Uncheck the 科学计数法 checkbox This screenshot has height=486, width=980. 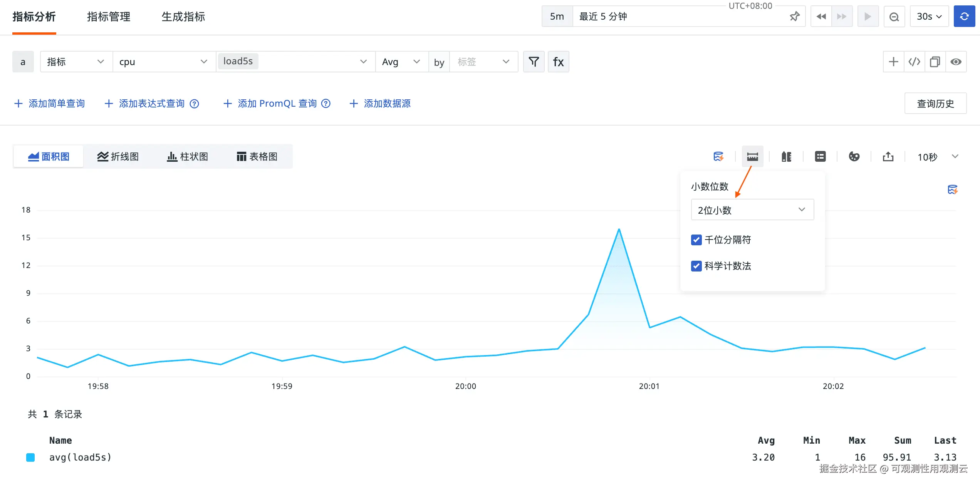pyautogui.click(x=696, y=266)
